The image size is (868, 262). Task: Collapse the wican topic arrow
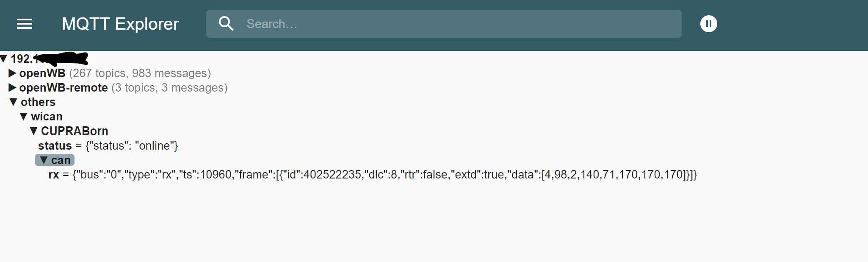24,117
